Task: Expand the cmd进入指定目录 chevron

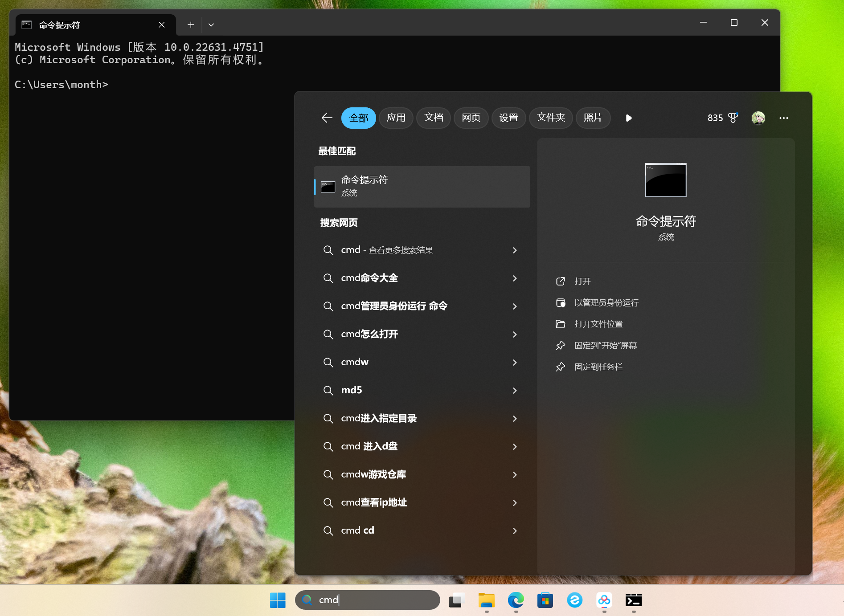Action: [x=515, y=419]
